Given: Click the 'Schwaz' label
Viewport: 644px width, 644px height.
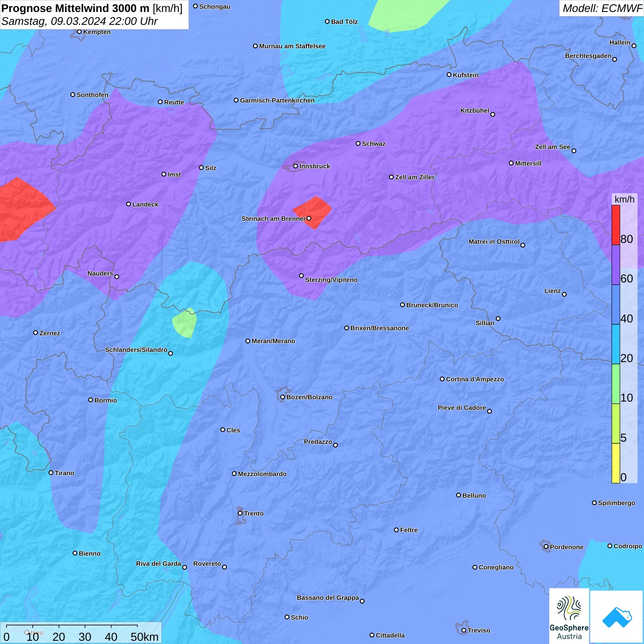Looking at the screenshot, I should (x=374, y=144).
